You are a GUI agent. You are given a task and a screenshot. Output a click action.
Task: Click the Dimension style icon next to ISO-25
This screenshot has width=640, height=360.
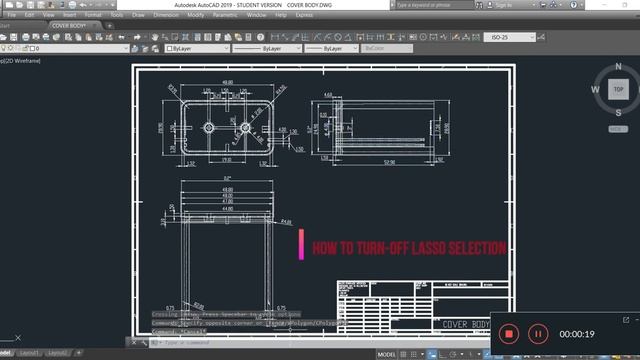541,38
